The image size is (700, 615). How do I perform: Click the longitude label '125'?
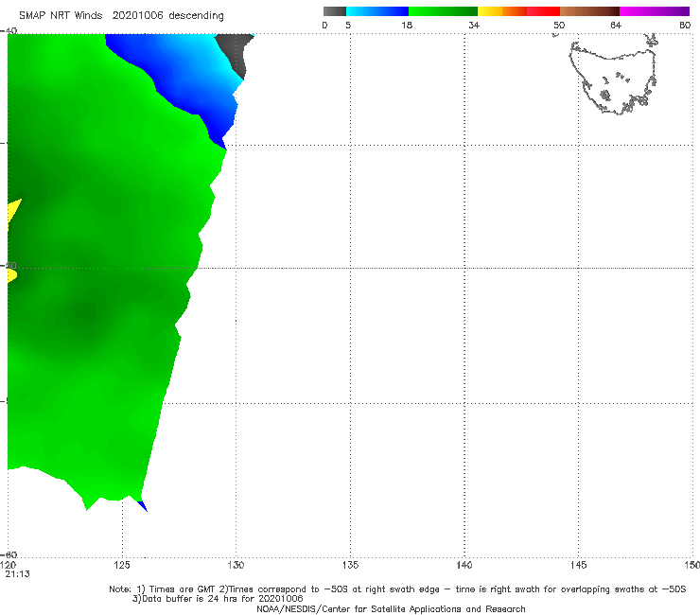point(122,565)
